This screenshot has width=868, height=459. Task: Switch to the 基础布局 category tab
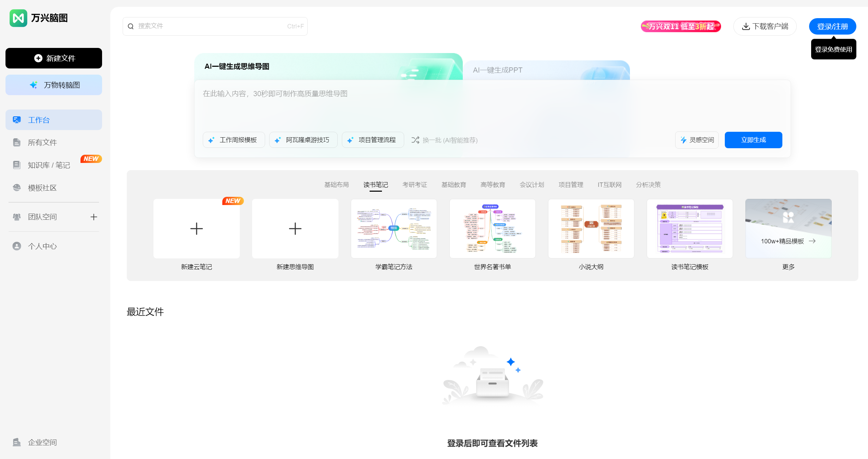point(336,185)
